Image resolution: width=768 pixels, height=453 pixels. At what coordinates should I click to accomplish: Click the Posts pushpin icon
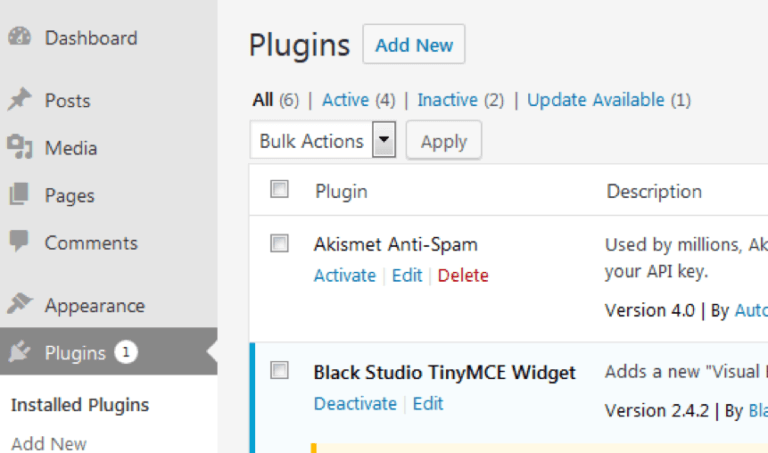(x=20, y=99)
